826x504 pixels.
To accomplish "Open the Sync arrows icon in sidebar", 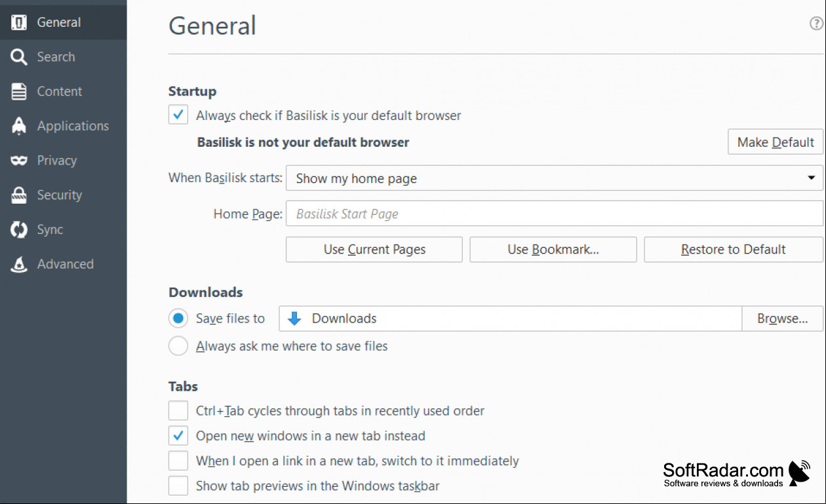I will (19, 229).
